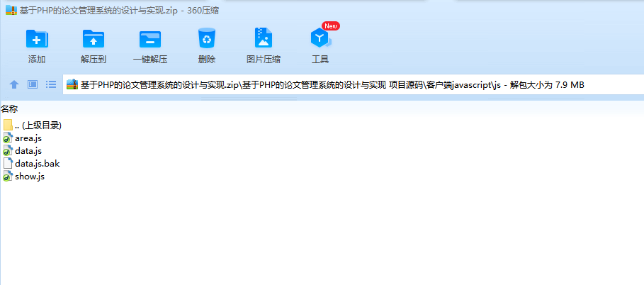
Task: Open the 解压到 extract-to tool
Action: (x=94, y=39)
